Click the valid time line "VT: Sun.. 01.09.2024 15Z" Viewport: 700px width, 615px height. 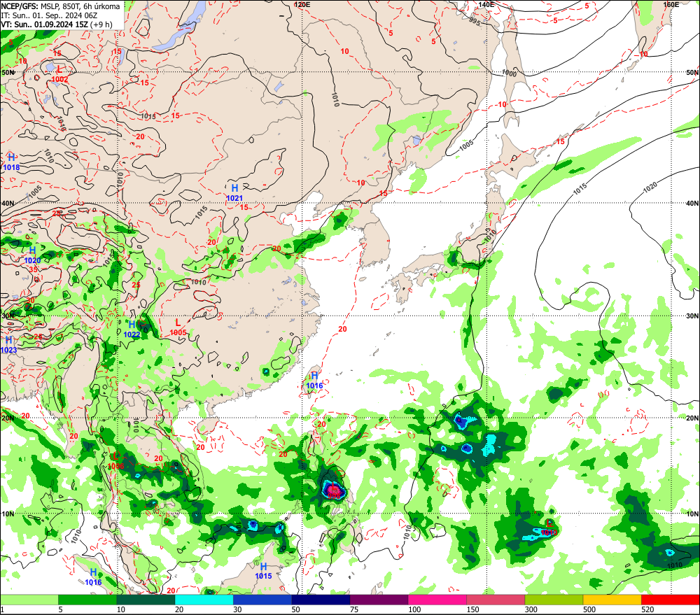click(x=44, y=24)
